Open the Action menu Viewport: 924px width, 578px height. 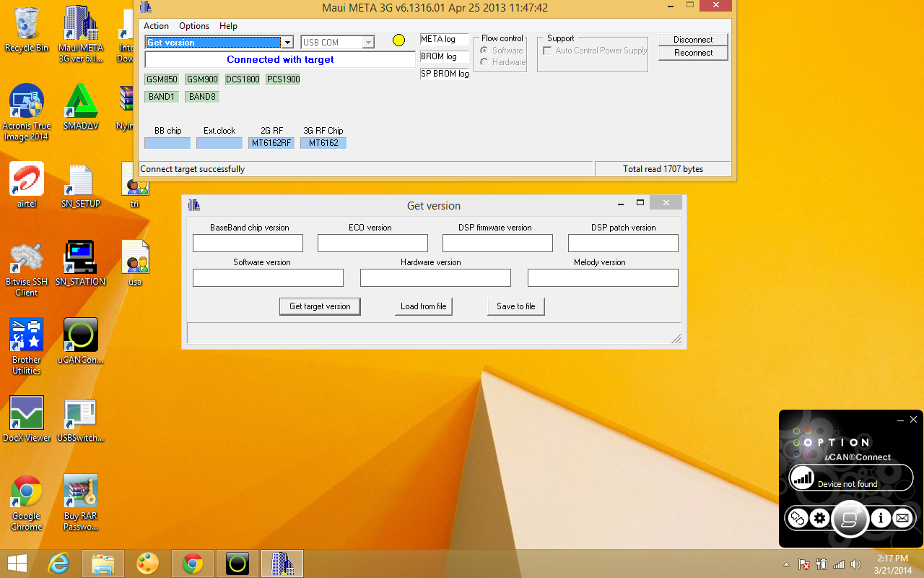pyautogui.click(x=156, y=25)
